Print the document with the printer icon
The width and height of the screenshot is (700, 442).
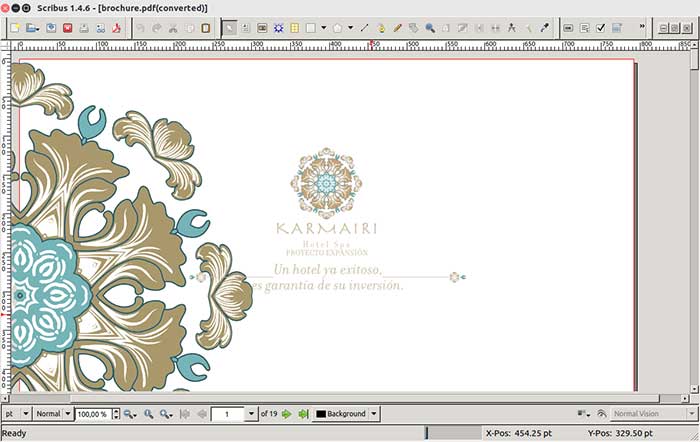(x=84, y=28)
